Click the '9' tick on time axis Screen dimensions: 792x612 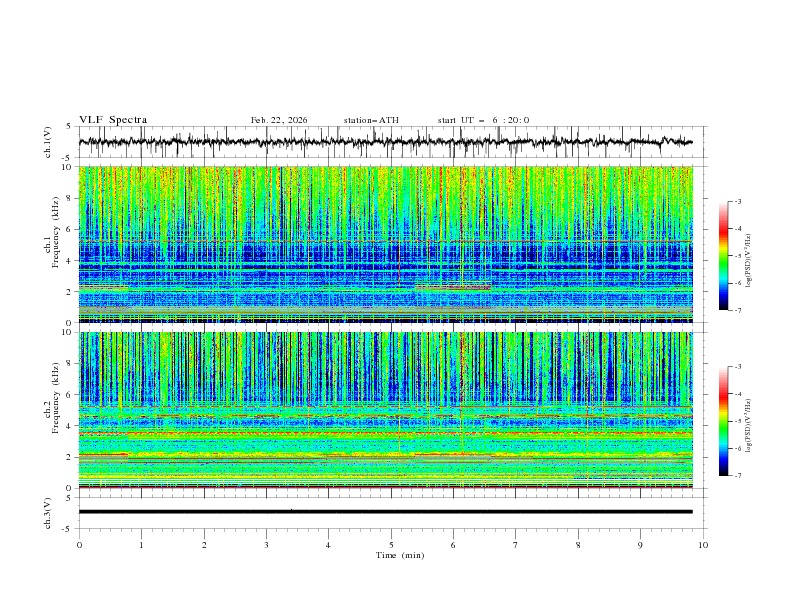640,545
